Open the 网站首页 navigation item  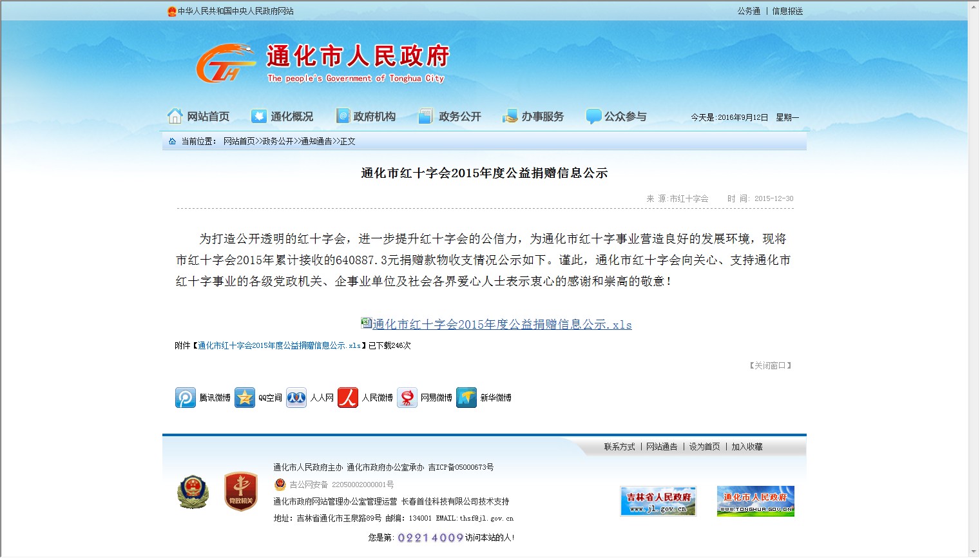(199, 117)
